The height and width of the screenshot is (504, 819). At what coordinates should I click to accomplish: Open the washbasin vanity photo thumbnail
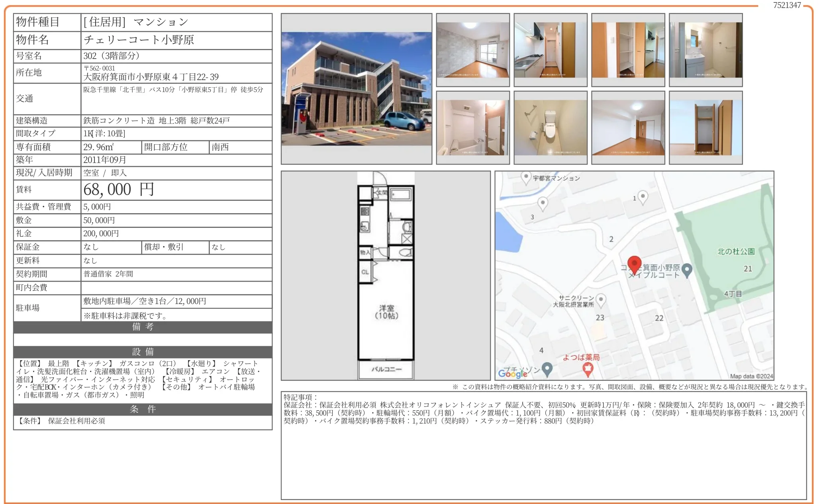click(x=705, y=50)
